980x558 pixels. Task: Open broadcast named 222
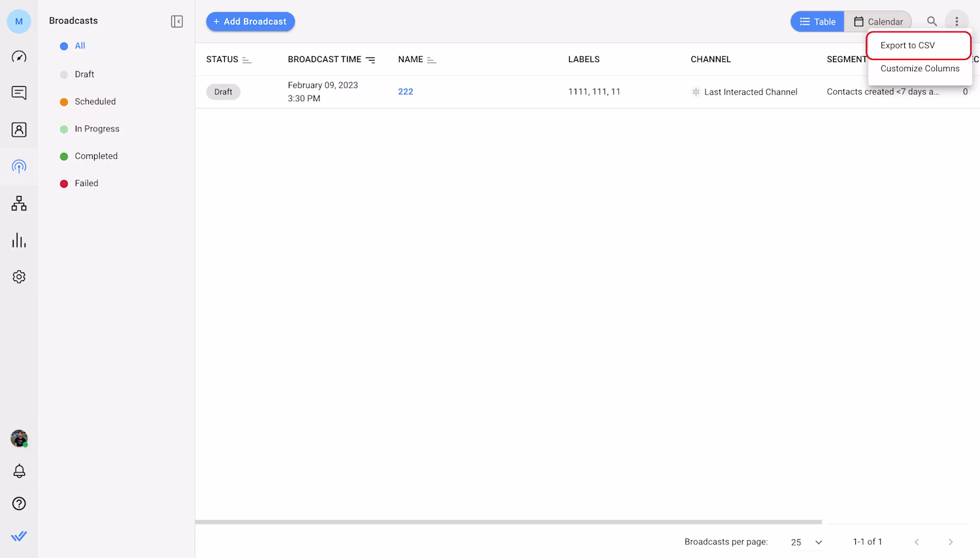[405, 91]
